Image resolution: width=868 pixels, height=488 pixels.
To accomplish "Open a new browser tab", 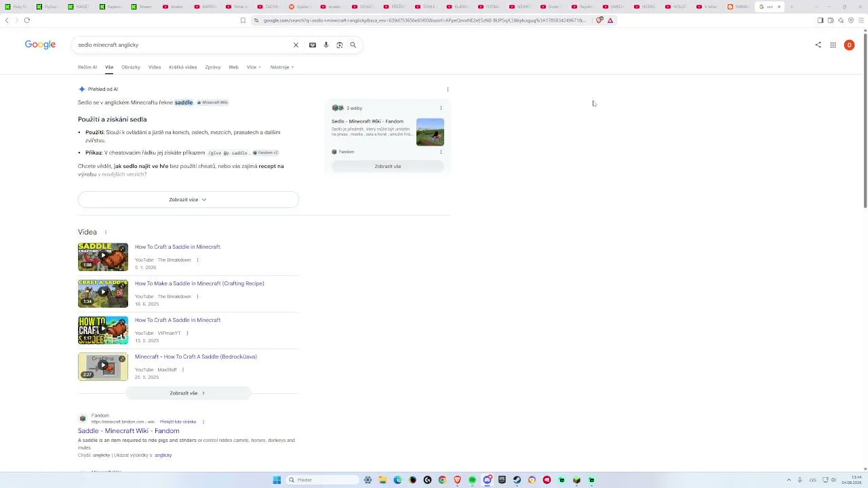I will pos(791,7).
